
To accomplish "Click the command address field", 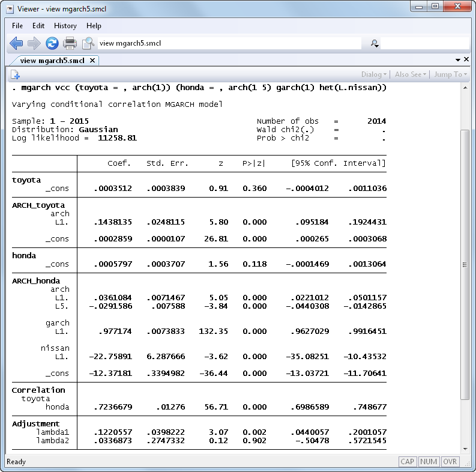I will (229, 43).
